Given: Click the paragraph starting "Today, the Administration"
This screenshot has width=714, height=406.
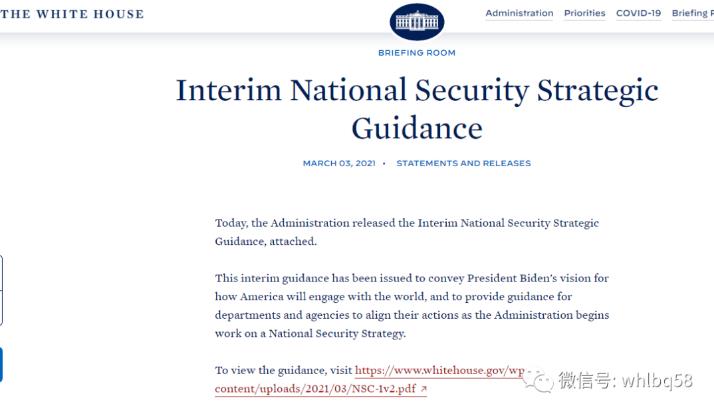Looking at the screenshot, I should 407,232.
